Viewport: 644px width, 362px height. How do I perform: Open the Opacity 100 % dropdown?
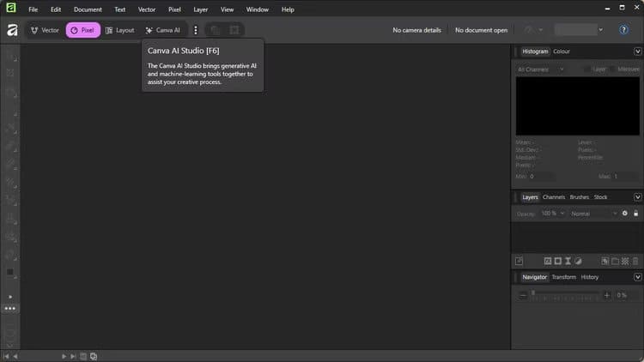pos(552,214)
